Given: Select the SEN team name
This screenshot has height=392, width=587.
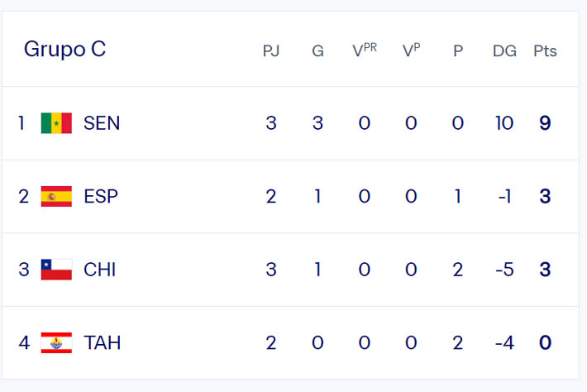Looking at the screenshot, I should (x=102, y=123).
